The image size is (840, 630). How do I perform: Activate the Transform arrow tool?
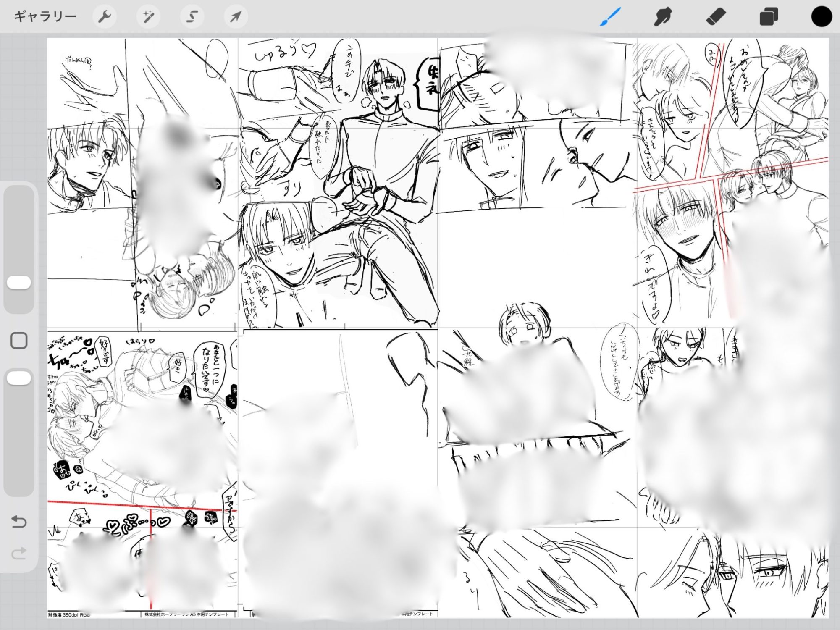pos(236,17)
